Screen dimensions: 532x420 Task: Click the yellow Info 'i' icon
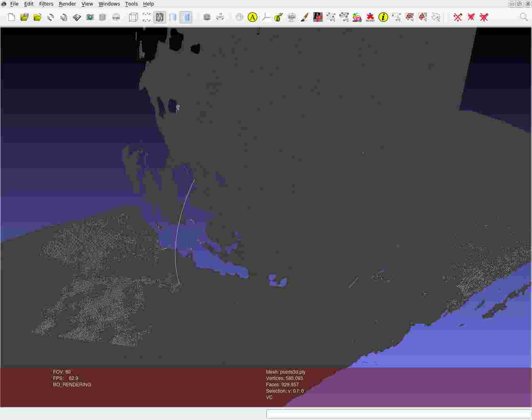(383, 17)
